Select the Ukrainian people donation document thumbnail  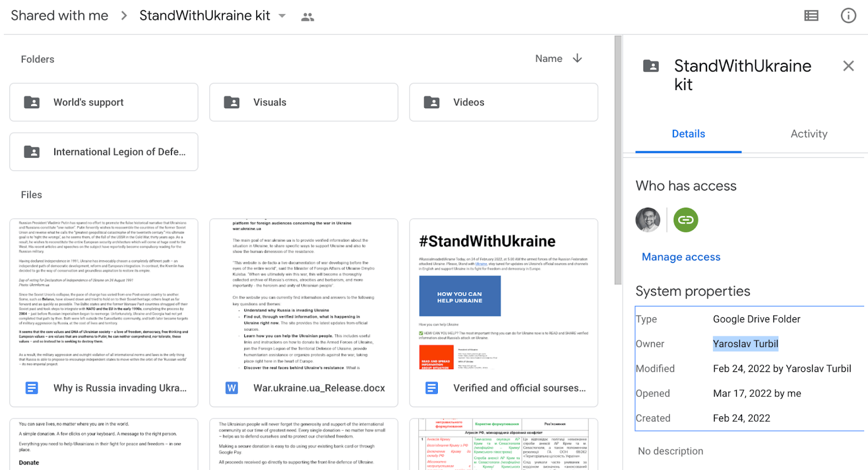304,444
